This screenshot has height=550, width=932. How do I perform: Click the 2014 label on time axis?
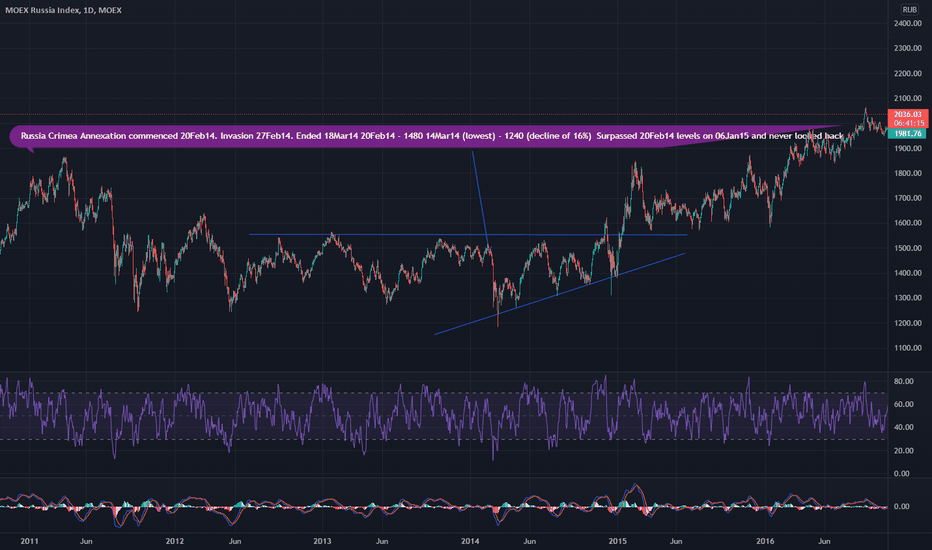[470, 541]
